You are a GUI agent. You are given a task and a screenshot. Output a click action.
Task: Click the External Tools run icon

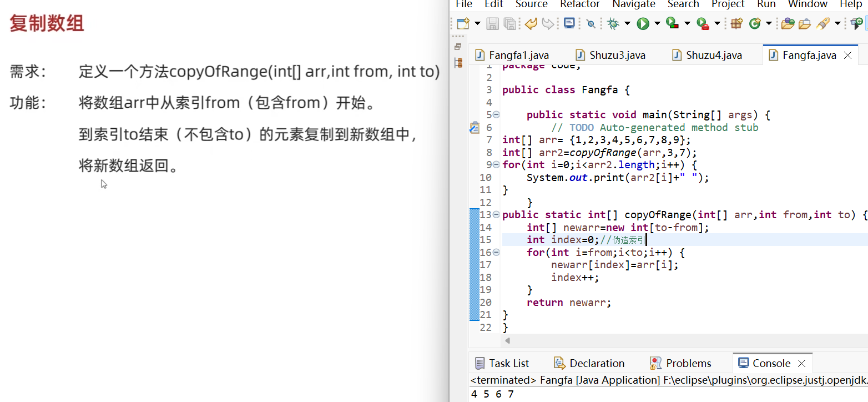coord(703,23)
